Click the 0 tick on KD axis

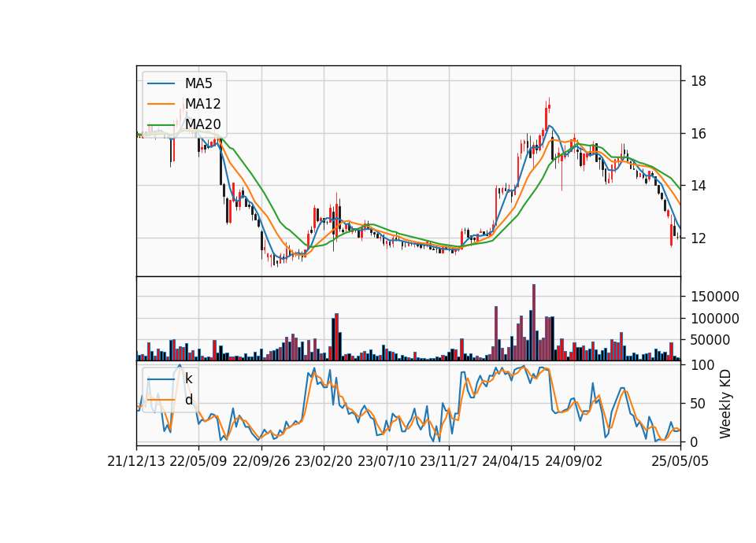(x=695, y=441)
